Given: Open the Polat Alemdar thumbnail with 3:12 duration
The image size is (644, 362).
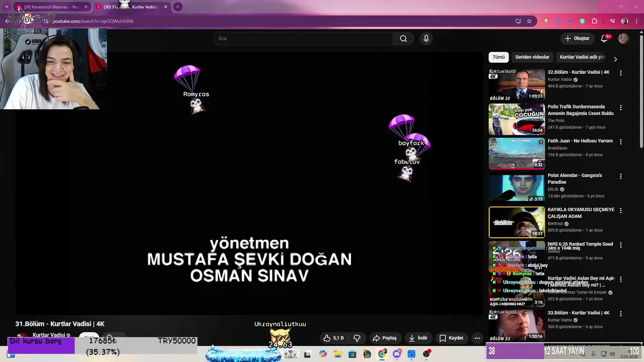Looking at the screenshot, I should (x=517, y=188).
